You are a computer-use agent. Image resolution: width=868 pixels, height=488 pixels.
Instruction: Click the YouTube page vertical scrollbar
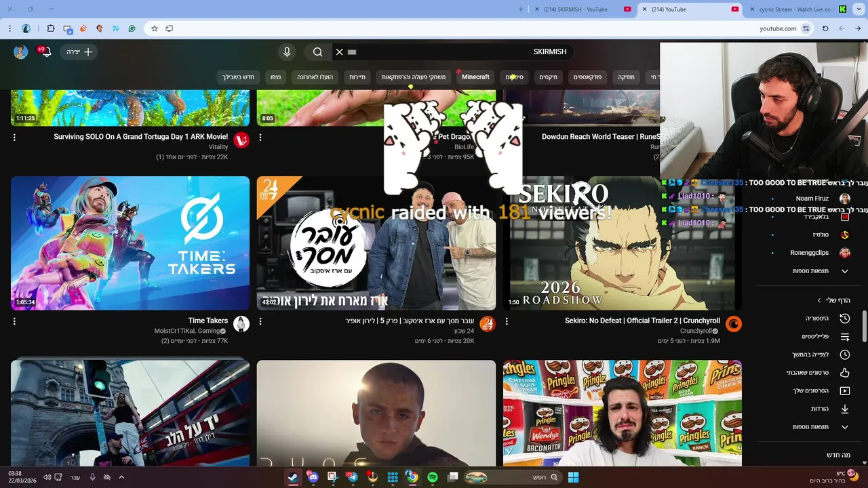coord(865,327)
